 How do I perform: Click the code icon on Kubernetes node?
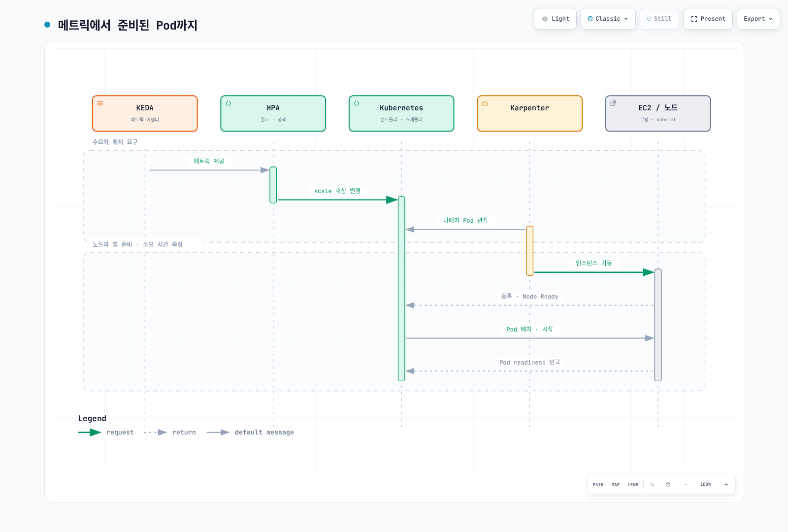(x=357, y=103)
